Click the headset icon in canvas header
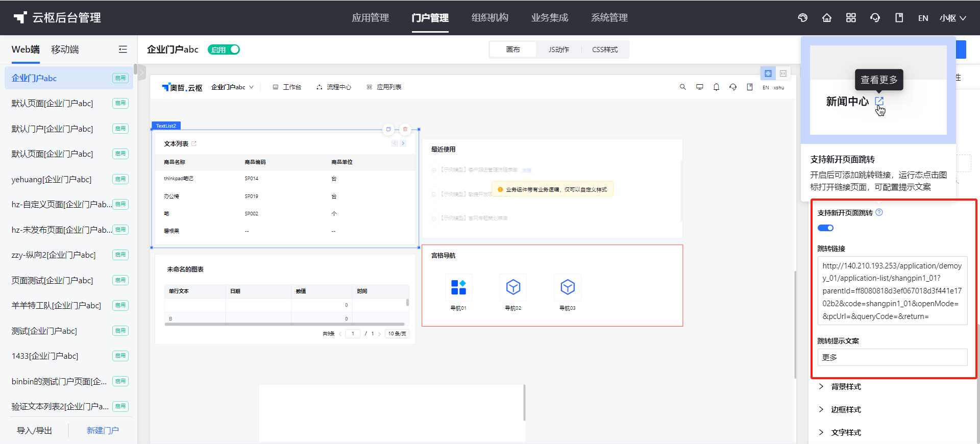Image resolution: width=980 pixels, height=444 pixels. (733, 87)
